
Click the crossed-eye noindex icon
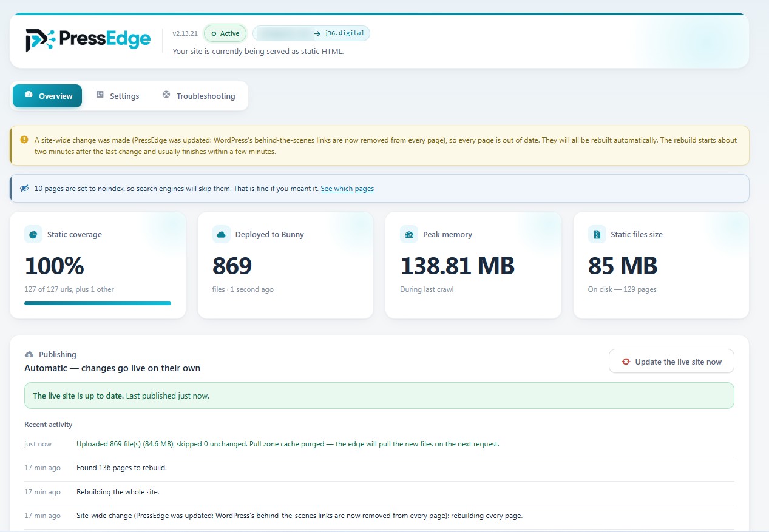[24, 189]
